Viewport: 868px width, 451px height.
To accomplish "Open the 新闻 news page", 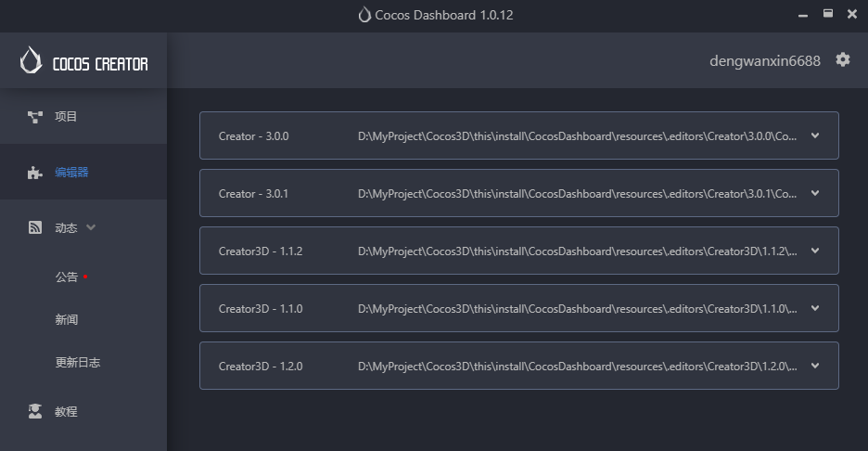I will [67, 320].
